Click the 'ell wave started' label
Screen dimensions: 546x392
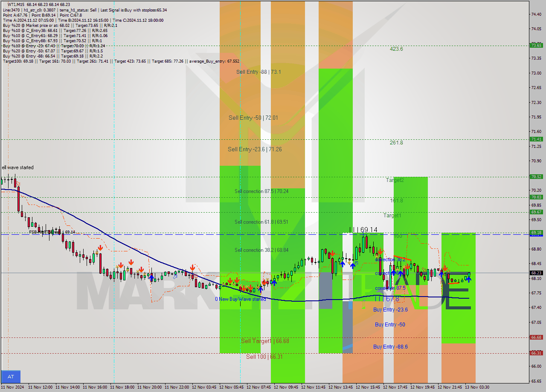coord(17,167)
